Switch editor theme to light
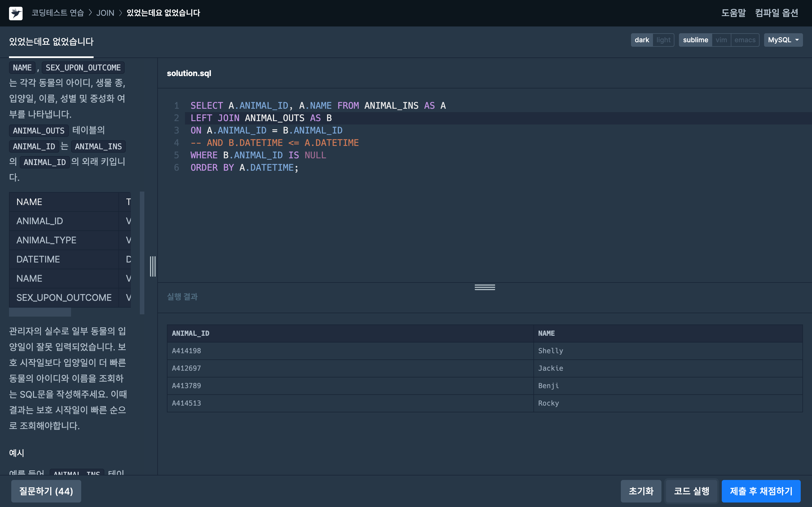The height and width of the screenshot is (507, 812). [x=663, y=40]
